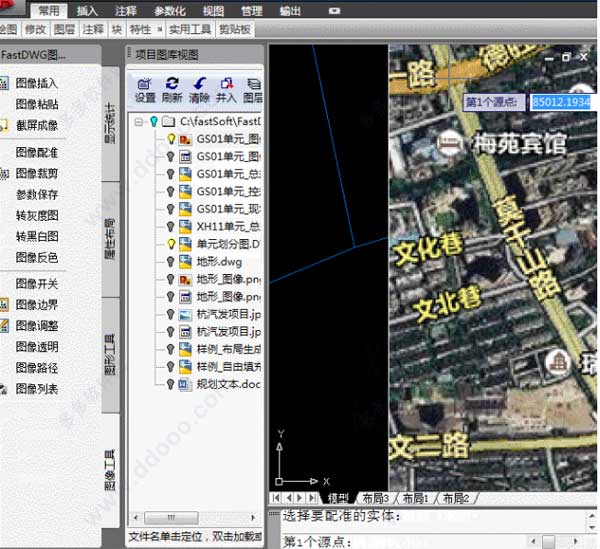
Task: Open the 图像调整 image adjust tool
Action: (37, 325)
